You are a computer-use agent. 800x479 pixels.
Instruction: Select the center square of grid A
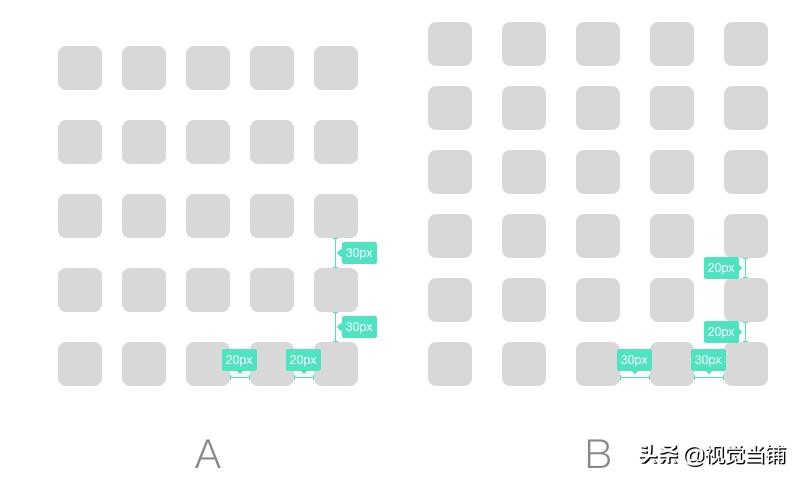pos(208,216)
